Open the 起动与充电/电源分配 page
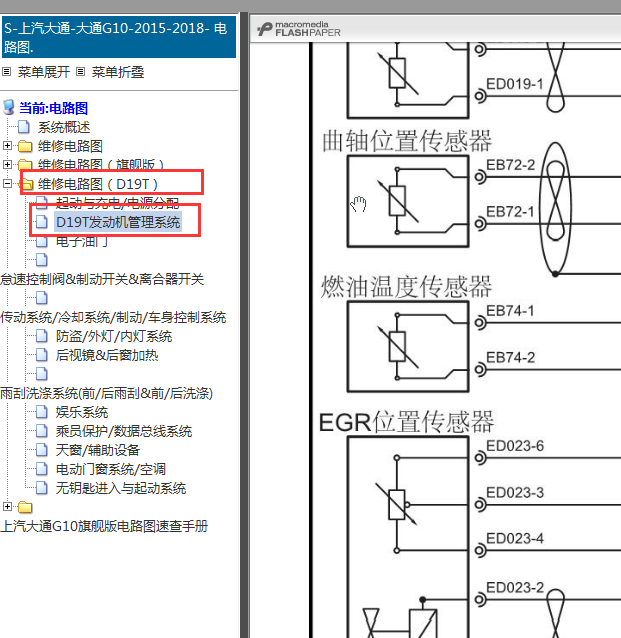 pyautogui.click(x=118, y=202)
